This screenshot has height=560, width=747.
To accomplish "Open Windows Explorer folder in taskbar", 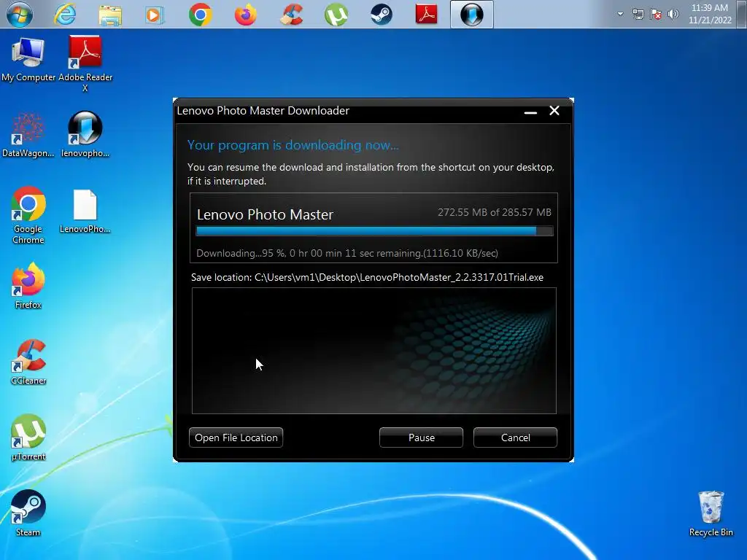I will pos(110,15).
